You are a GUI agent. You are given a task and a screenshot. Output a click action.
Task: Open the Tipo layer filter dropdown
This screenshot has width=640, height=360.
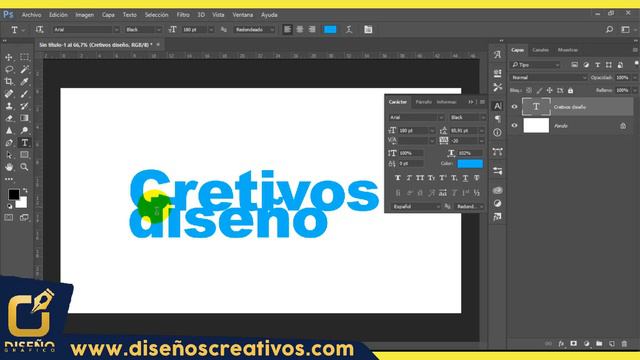point(536,65)
